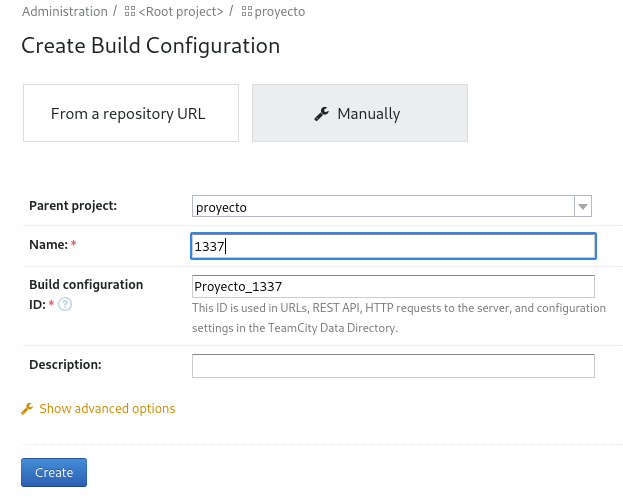The height and width of the screenshot is (502, 623).
Task: Go to Administration breadcrumb link
Action: (x=65, y=12)
